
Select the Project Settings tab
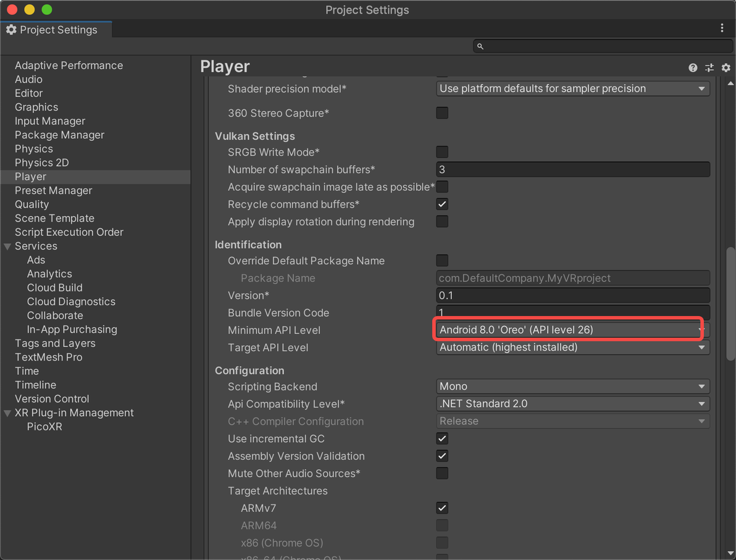(x=56, y=30)
